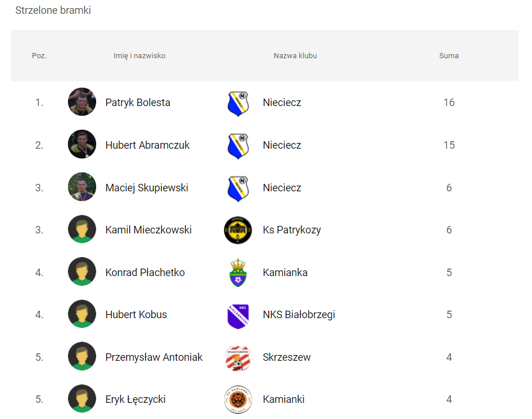Click the Kamianki lion club crest
This screenshot has width=532, height=419.
pos(238,399)
